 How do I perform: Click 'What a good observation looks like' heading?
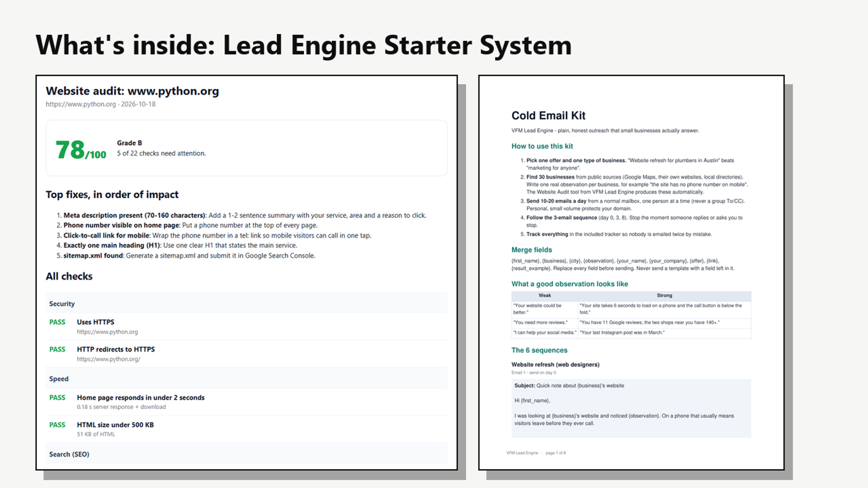tap(570, 284)
